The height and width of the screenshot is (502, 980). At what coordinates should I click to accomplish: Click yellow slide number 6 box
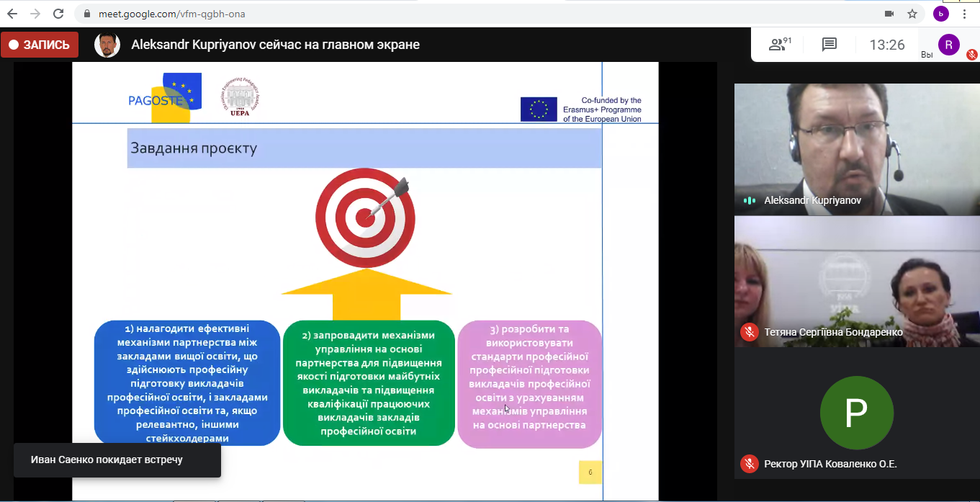click(x=590, y=472)
